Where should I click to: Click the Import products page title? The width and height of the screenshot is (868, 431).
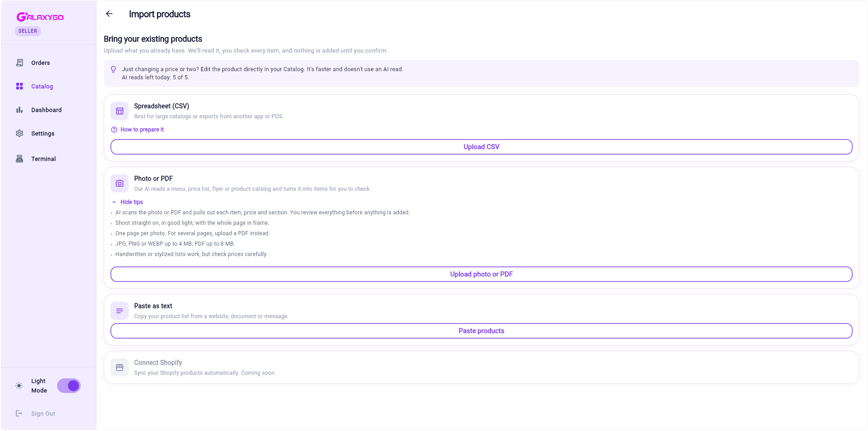pyautogui.click(x=159, y=14)
